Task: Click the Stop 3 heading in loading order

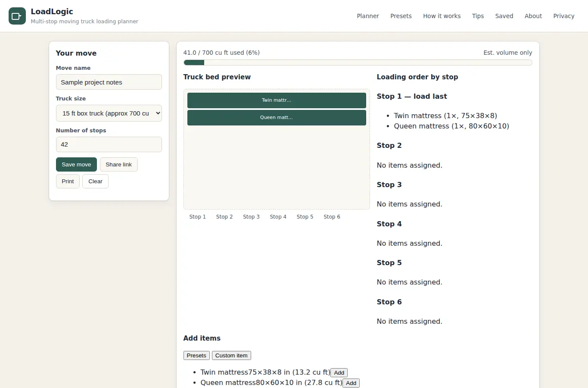Action: click(x=389, y=185)
